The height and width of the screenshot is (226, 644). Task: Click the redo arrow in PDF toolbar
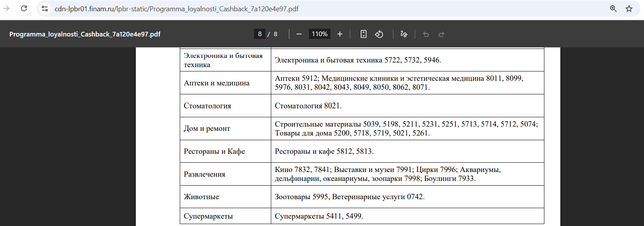point(441,34)
